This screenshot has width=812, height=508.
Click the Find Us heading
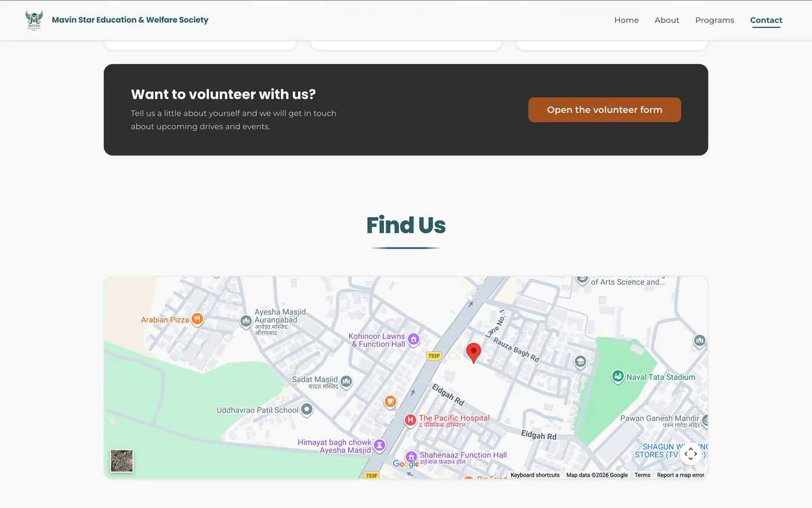[x=406, y=225]
